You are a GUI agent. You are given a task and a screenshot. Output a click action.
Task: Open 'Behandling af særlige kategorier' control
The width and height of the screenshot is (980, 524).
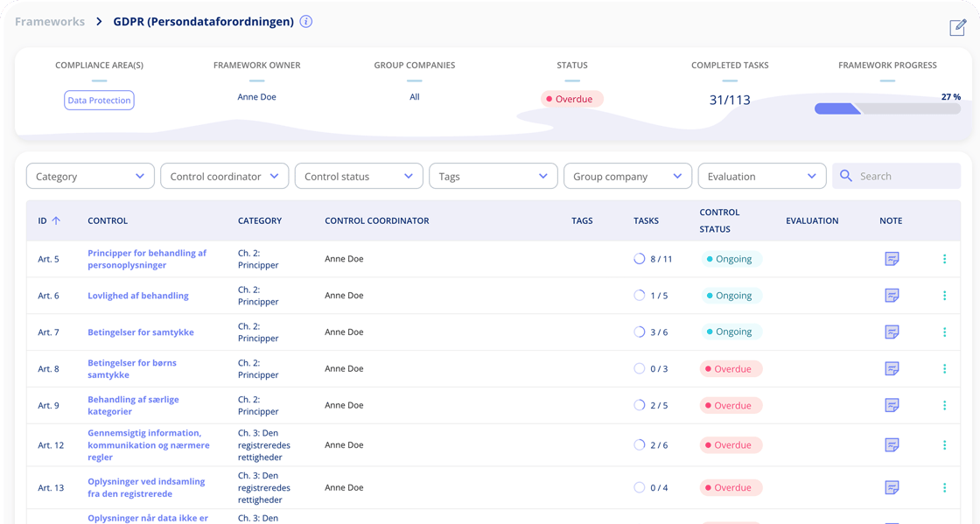[133, 405]
